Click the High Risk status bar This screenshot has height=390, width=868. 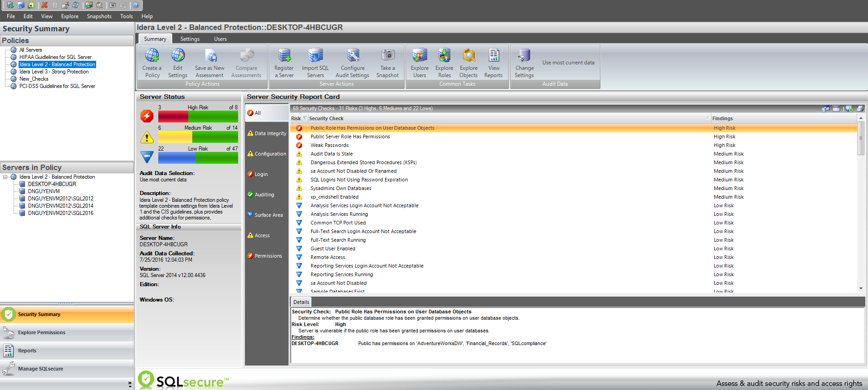pyautogui.click(x=198, y=117)
